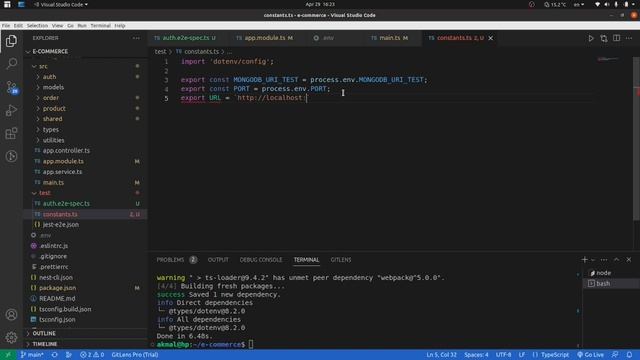Open the Accounts icon in activity bar
This screenshot has height=360, width=640.
tap(11, 315)
